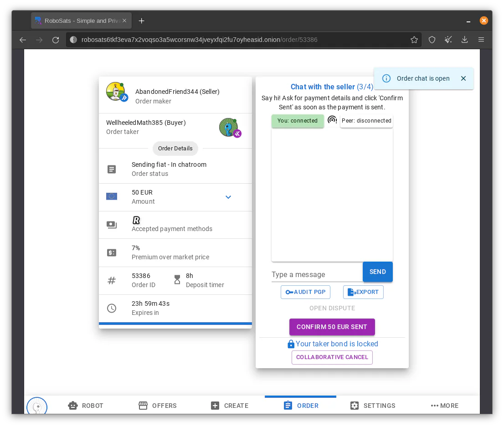Open the Tor shield security icon
The height and width of the screenshot is (427, 504).
432,40
